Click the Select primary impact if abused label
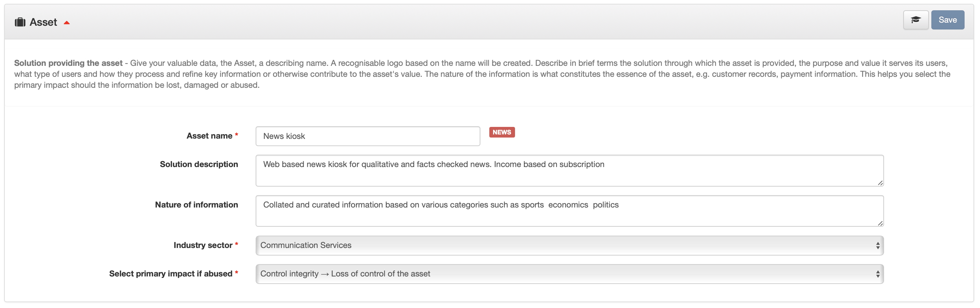 pyautogui.click(x=170, y=274)
